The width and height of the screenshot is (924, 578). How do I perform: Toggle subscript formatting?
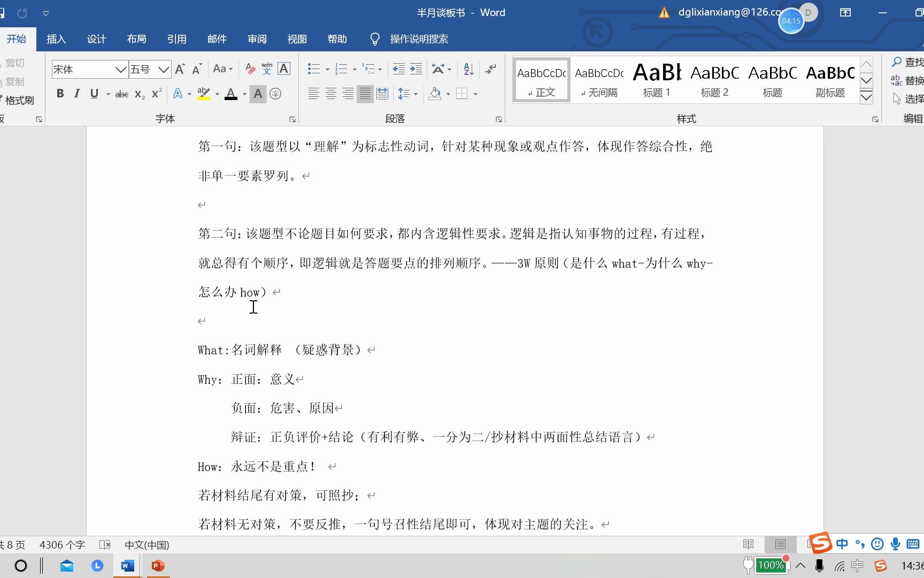click(x=140, y=94)
